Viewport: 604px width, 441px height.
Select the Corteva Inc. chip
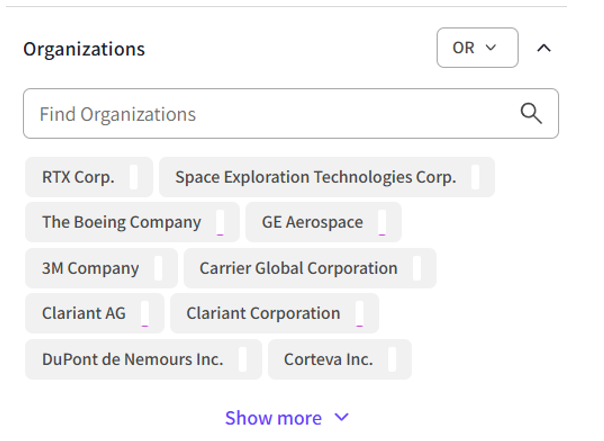coord(328,359)
